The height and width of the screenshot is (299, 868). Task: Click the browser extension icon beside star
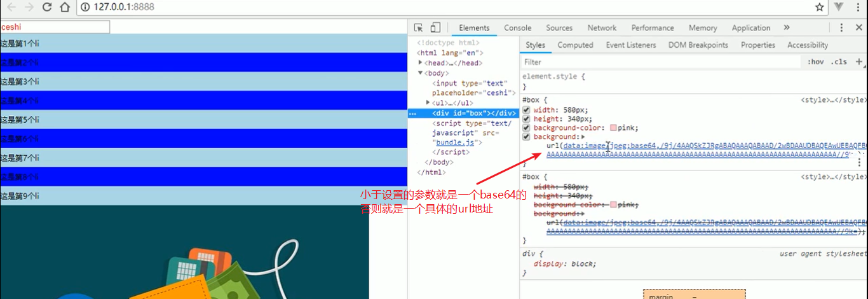click(839, 7)
